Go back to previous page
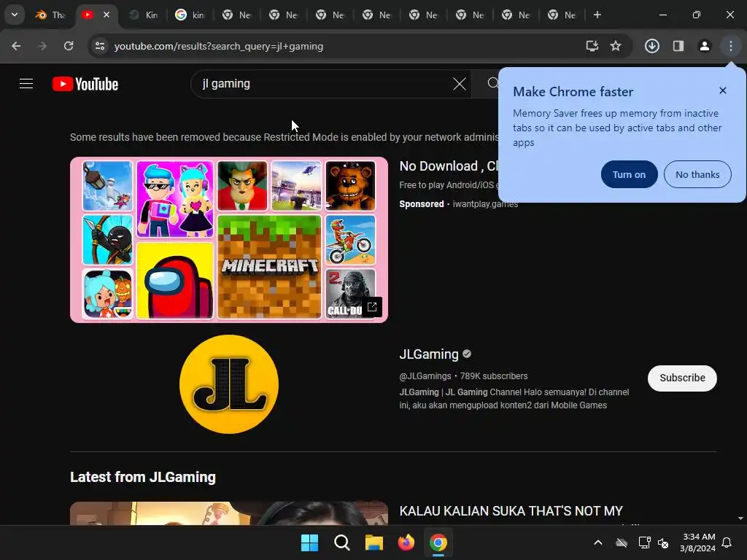Screen dimensions: 747x560 16,46
